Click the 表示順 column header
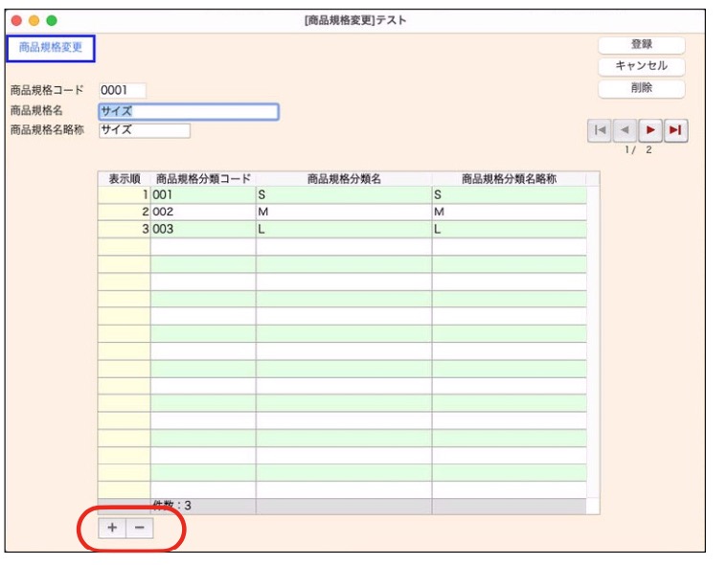The image size is (728, 565). coord(125,178)
